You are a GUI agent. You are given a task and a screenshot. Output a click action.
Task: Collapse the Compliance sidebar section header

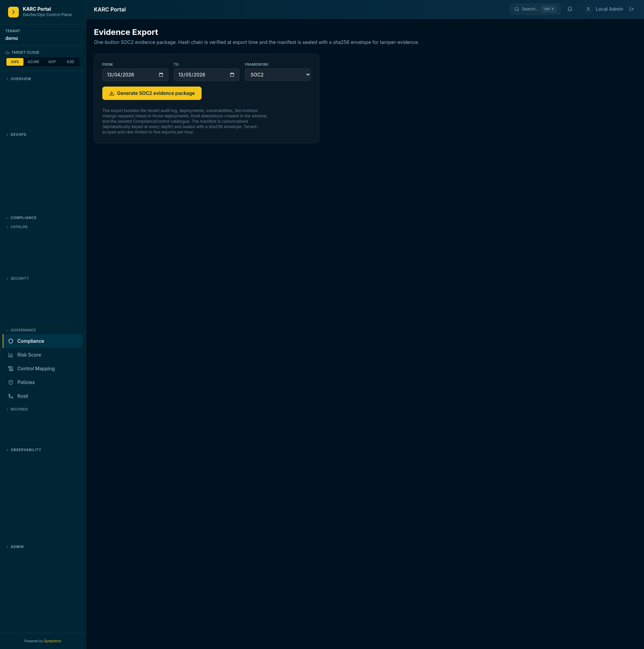click(23, 218)
